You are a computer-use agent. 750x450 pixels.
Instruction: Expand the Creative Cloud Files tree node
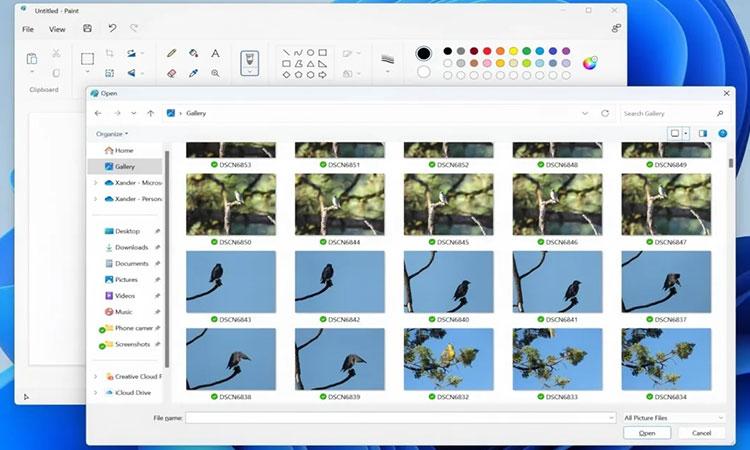[95, 377]
